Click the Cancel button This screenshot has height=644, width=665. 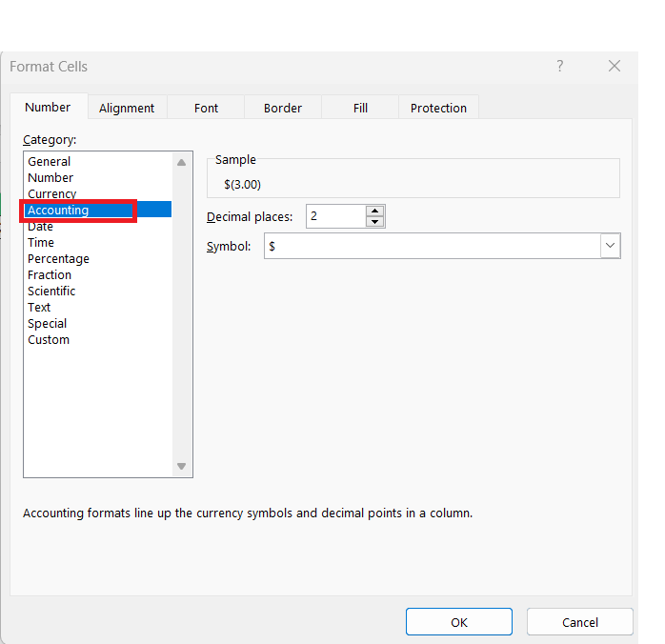(x=580, y=622)
